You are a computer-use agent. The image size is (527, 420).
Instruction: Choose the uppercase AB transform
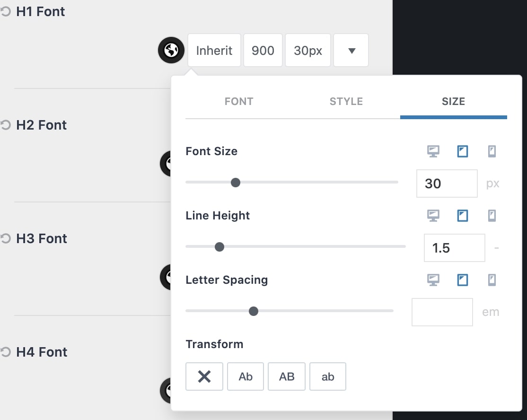click(287, 376)
